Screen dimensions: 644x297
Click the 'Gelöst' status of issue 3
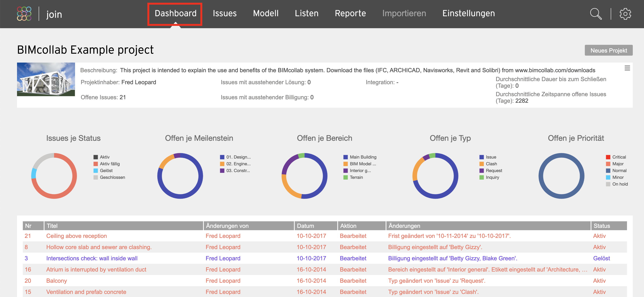(x=601, y=258)
